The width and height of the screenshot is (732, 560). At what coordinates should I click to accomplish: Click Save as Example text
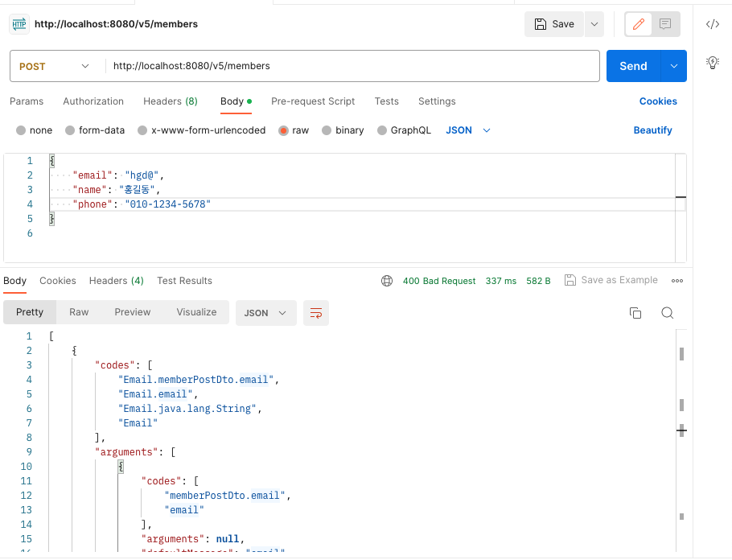point(619,280)
